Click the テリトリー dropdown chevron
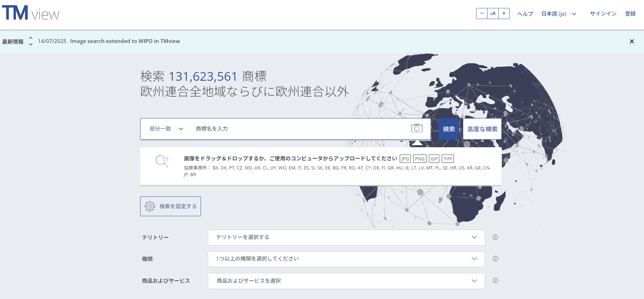Screen dimensions: 644x299 coord(474,237)
